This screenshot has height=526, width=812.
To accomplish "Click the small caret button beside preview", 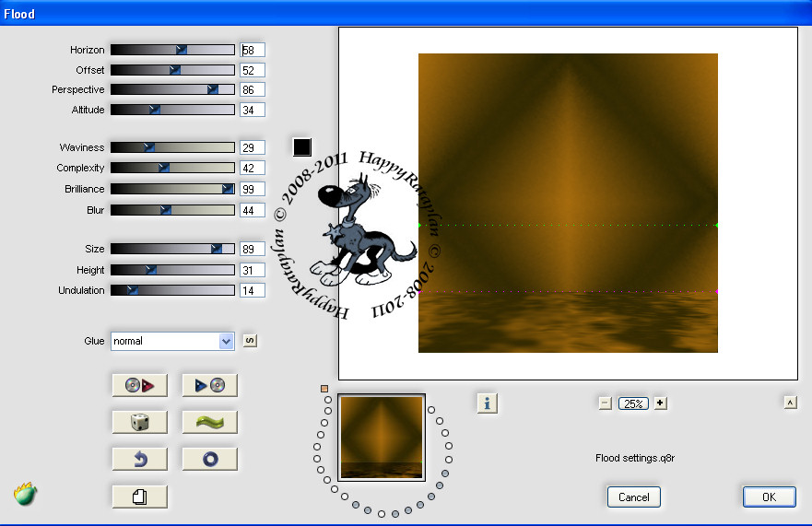I will pyautogui.click(x=790, y=403).
